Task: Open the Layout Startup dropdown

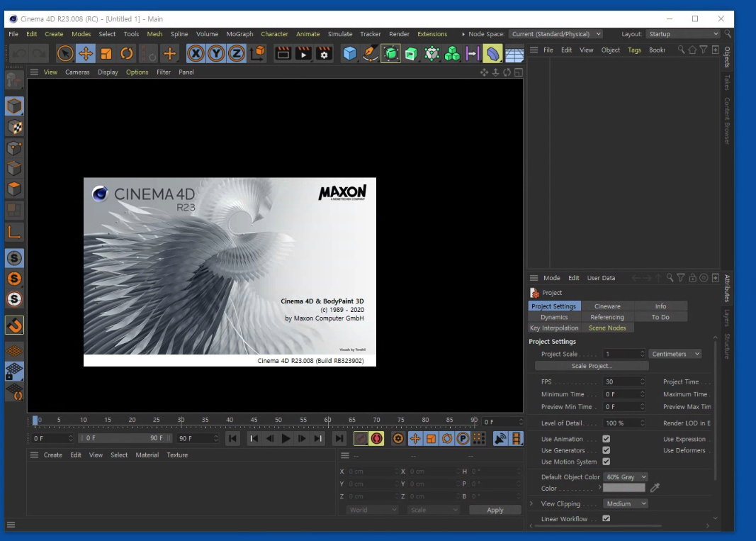Action: [x=683, y=34]
